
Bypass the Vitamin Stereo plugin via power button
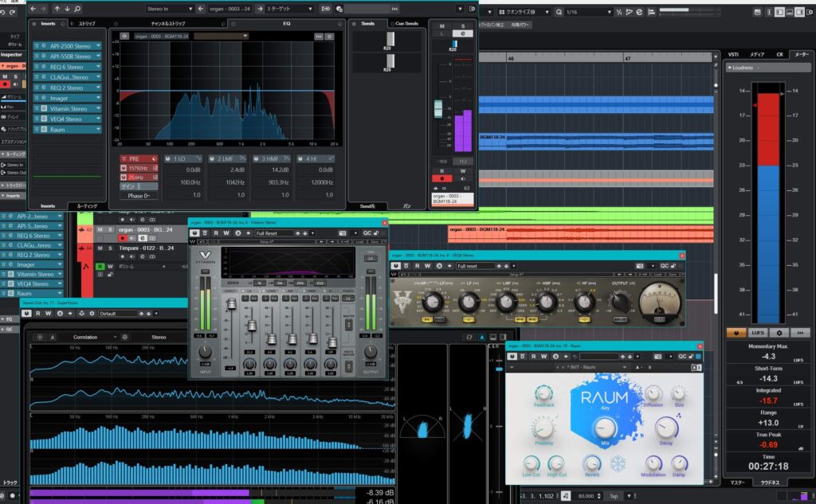194,233
